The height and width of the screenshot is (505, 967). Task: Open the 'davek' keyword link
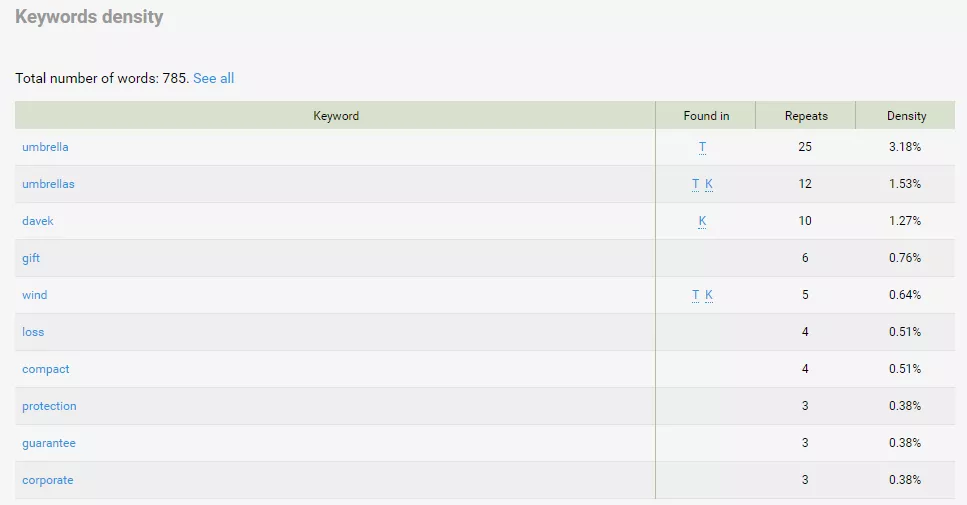click(x=38, y=221)
